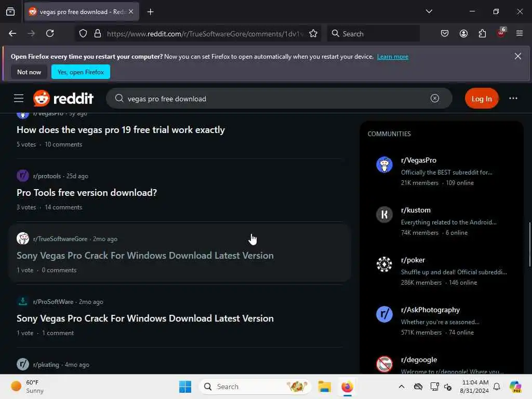
Task: Go back to previous page
Action: [12, 33]
